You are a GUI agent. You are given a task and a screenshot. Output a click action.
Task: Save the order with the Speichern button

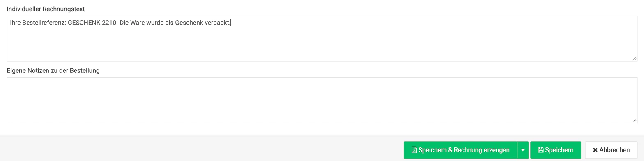[x=555, y=150]
